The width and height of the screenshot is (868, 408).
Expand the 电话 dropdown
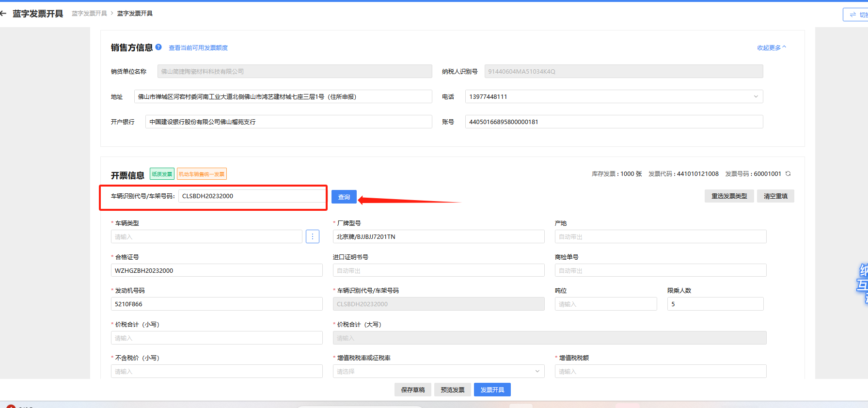[x=756, y=96]
